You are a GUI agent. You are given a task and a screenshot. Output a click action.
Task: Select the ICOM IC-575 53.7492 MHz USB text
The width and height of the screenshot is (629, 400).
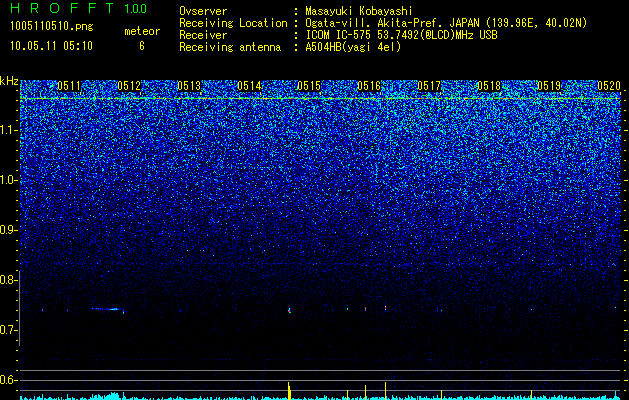tap(401, 35)
